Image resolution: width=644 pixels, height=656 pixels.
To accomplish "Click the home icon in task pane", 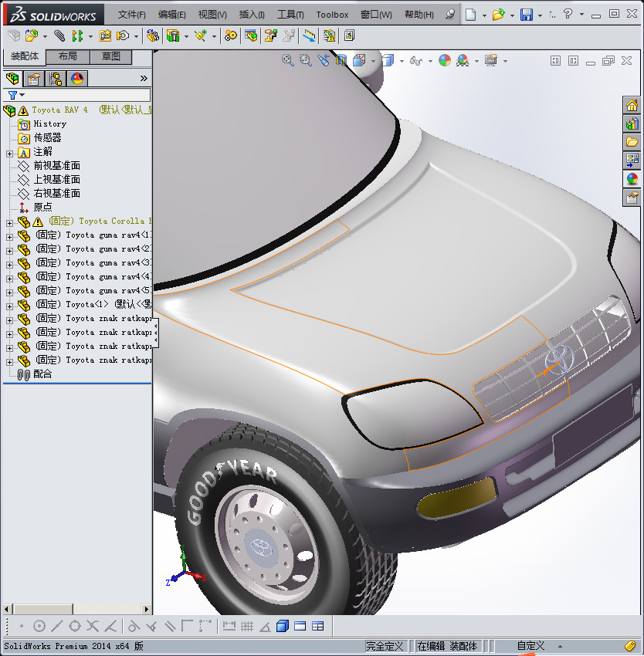I will pyautogui.click(x=632, y=106).
